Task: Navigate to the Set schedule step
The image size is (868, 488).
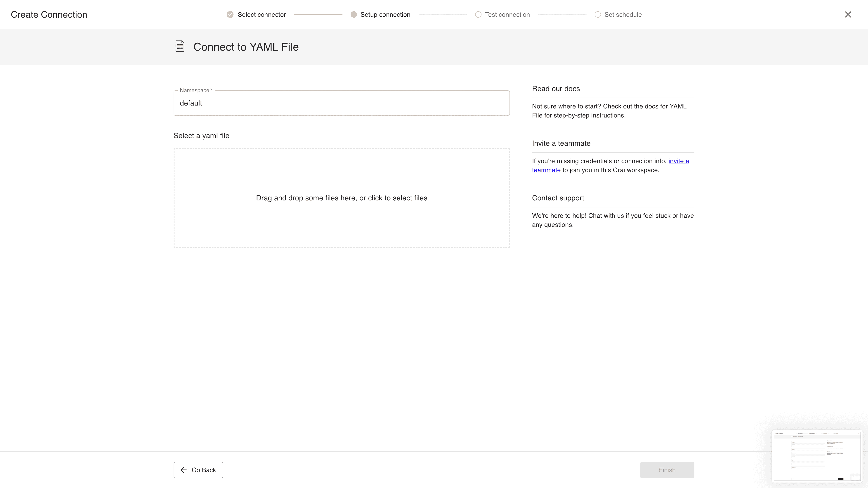Action: [623, 14]
